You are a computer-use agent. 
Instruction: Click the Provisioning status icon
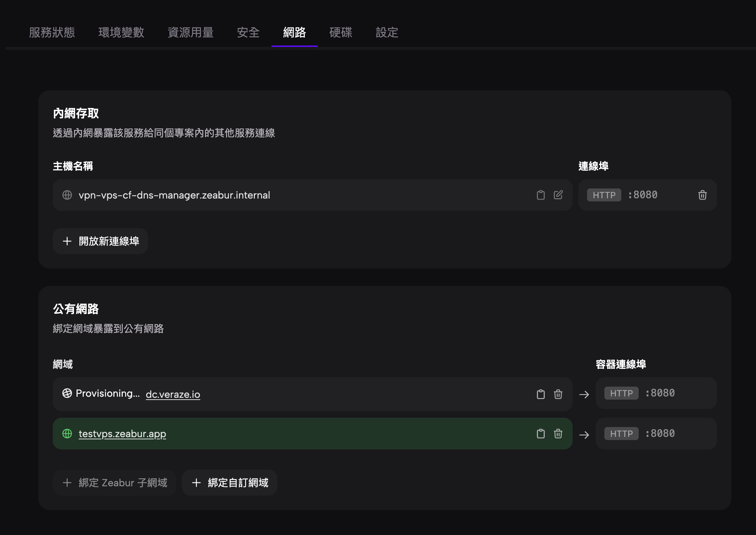pos(67,393)
